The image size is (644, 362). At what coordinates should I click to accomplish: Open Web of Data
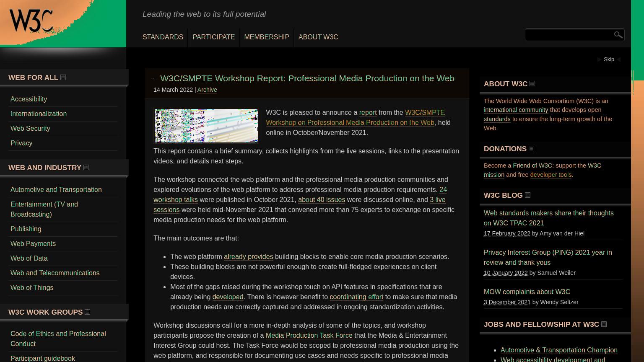[x=29, y=258]
